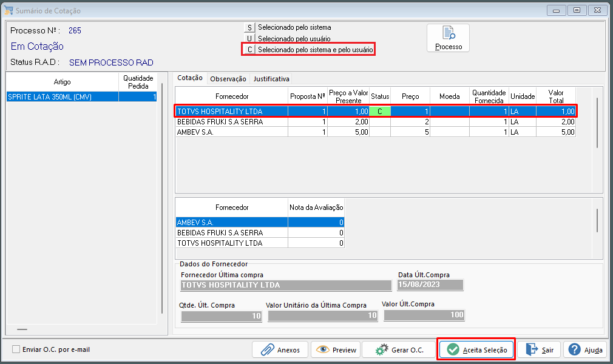Click the Aceita Seleção button label
The image size is (613, 364).
coord(485,350)
